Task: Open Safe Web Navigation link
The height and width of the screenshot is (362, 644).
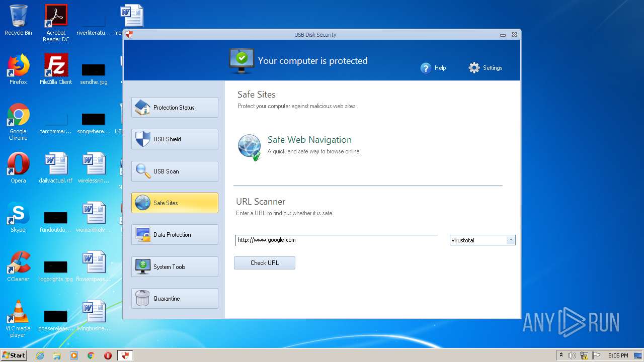Action: [x=309, y=140]
